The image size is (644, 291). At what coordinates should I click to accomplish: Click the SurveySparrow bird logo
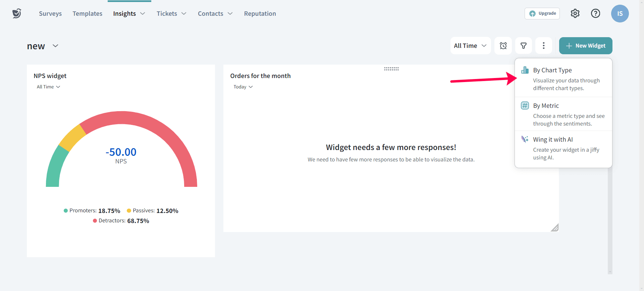pyautogui.click(x=17, y=13)
